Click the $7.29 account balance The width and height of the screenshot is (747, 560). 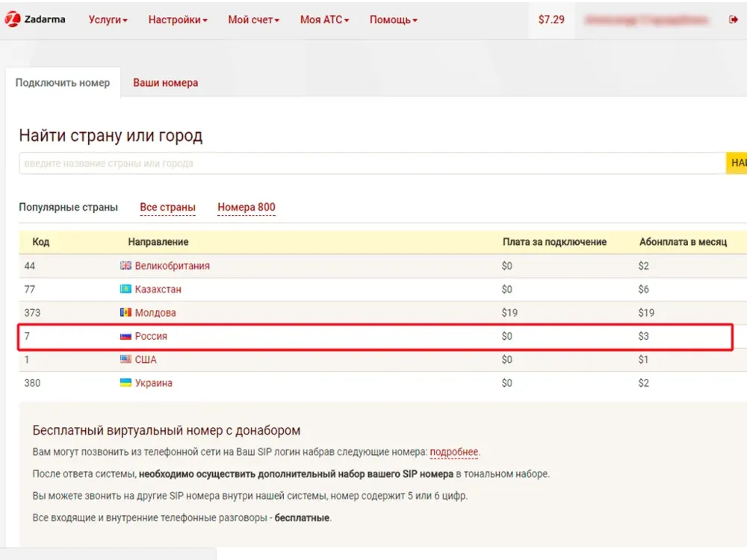click(551, 19)
